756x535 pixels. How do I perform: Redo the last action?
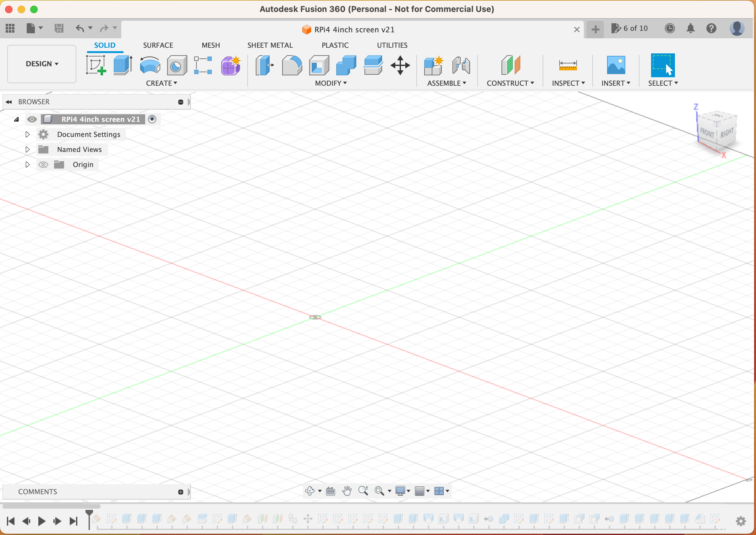[104, 28]
